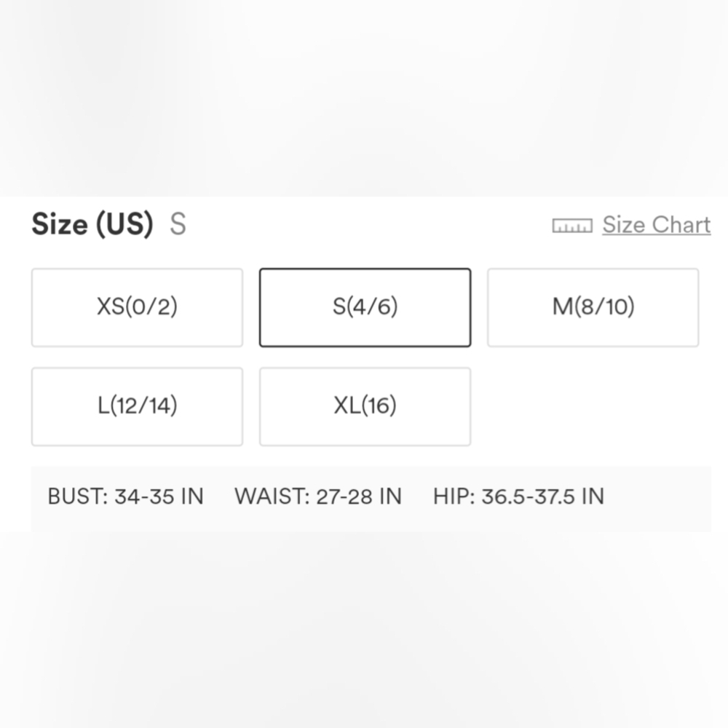
Task: Switch selection to the extra large size
Action: [x=365, y=407]
